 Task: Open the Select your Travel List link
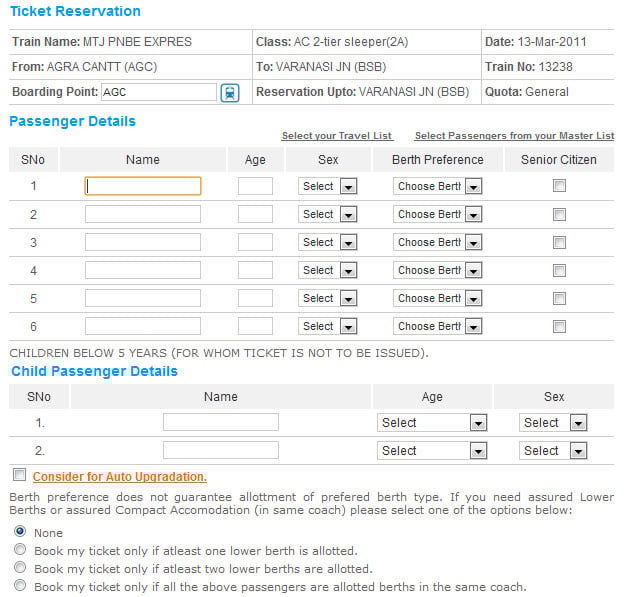pos(337,136)
